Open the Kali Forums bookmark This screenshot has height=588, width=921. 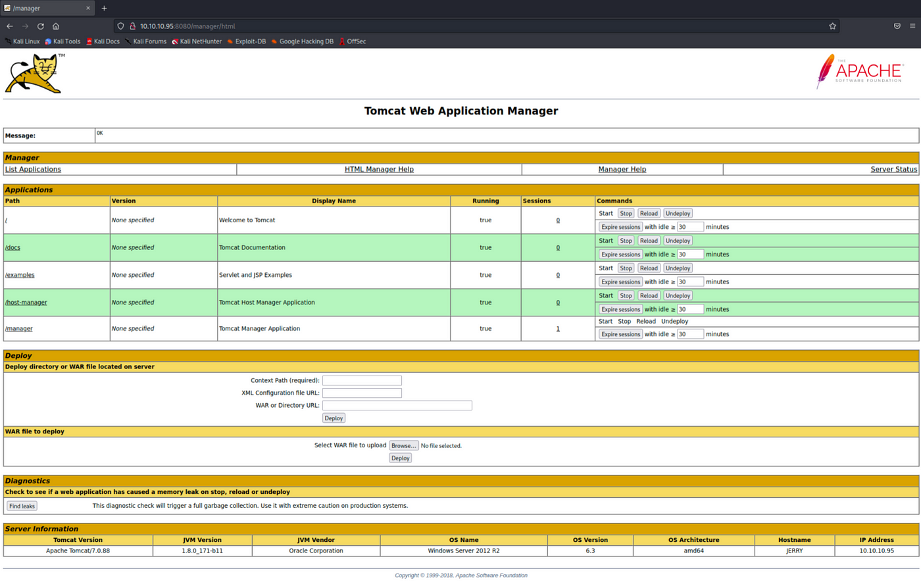(145, 41)
